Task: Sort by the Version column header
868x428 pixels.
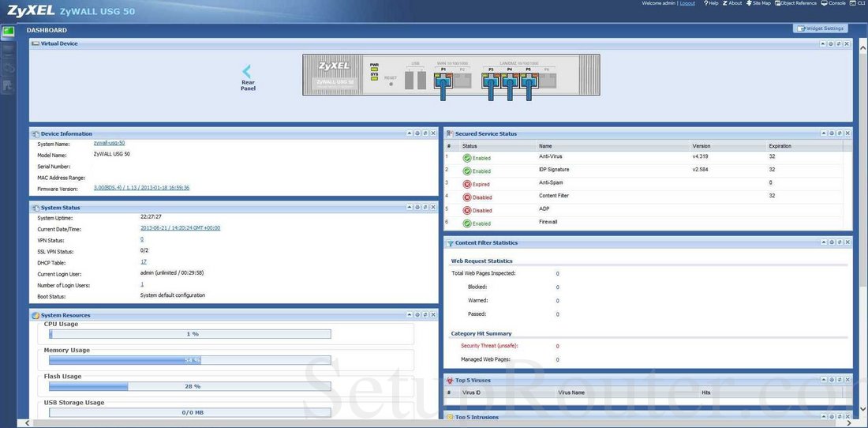Action: point(728,146)
